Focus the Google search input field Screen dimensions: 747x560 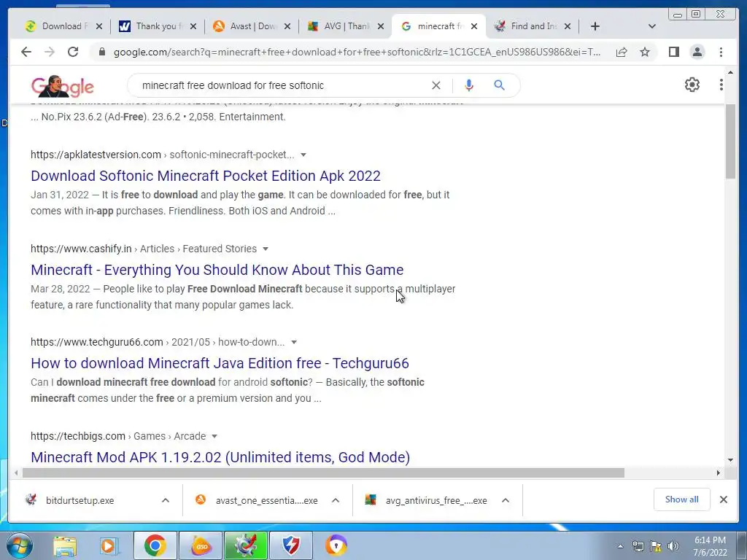click(x=281, y=85)
